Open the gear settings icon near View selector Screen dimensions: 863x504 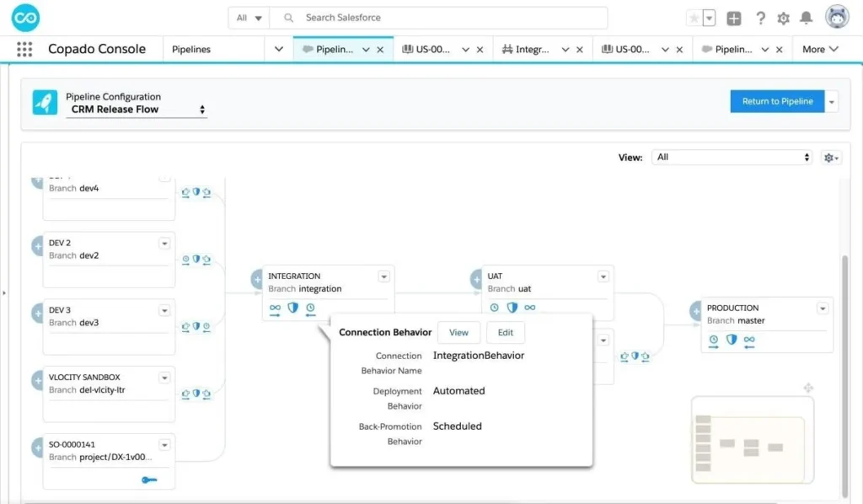point(830,158)
